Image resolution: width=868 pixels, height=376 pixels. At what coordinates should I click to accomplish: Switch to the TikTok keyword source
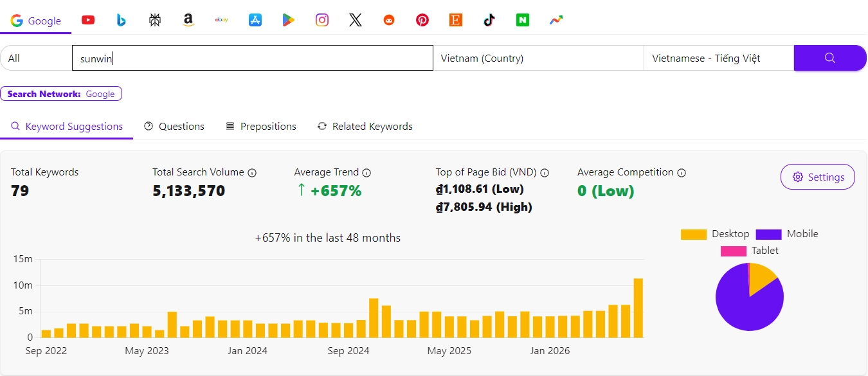coord(489,20)
